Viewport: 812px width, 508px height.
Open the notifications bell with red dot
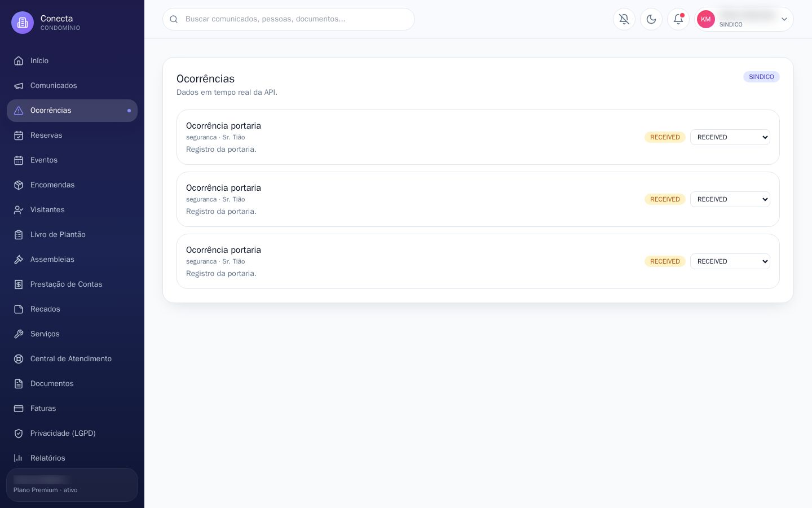(678, 19)
